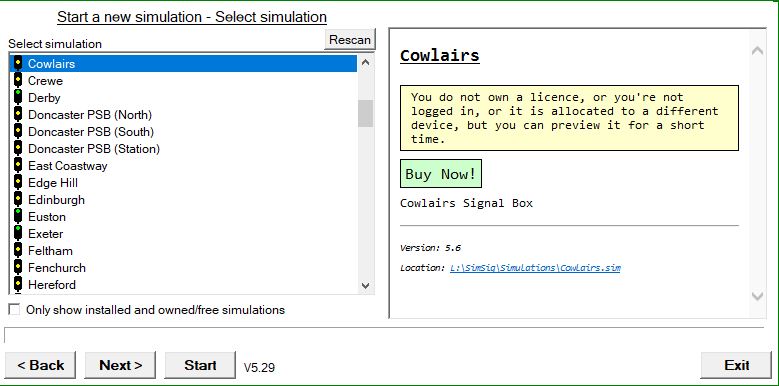Choose Doncaster PSB (Station) from list
Image resolution: width=779 pixels, height=386 pixels.
pos(183,149)
